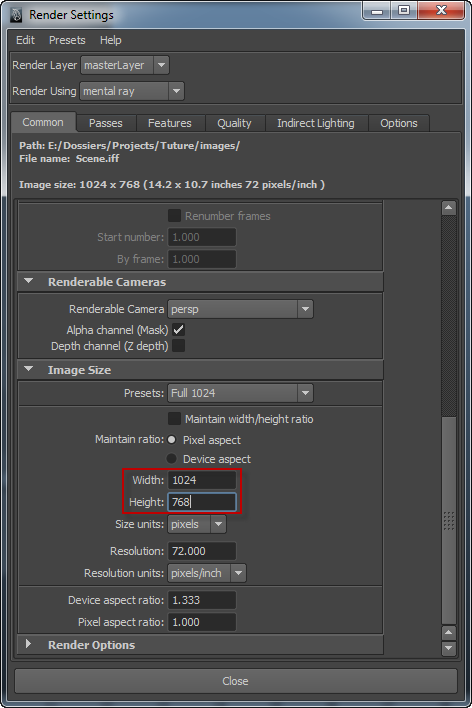Open the Render Layer dropdown arrow
Image resolution: width=472 pixels, height=708 pixels.
coord(161,65)
